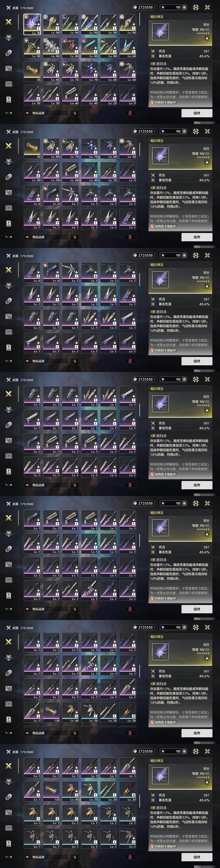Open the weapons tab in topmost sidebar
This screenshot has width=220, height=868.
coord(9,22)
